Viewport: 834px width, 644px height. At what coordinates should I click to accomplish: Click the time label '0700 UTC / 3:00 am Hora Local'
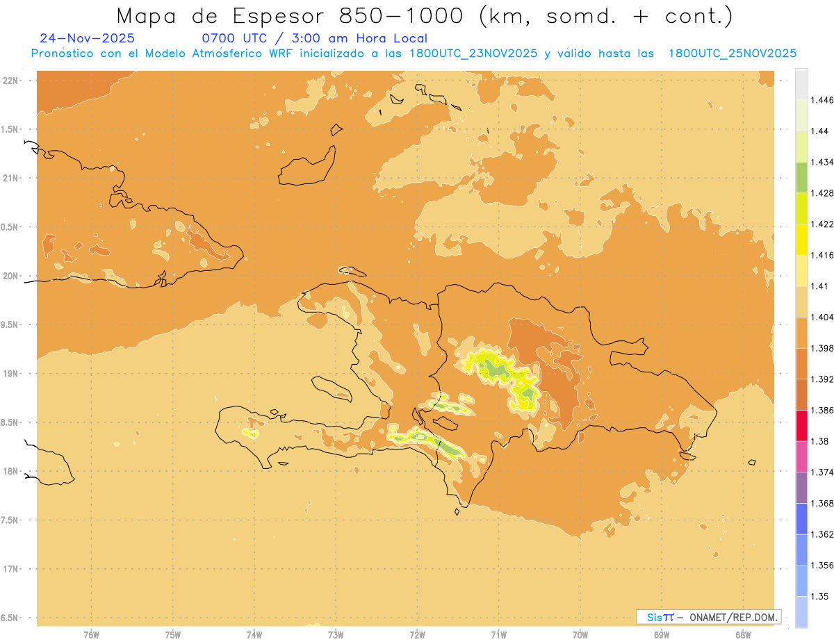tap(314, 38)
